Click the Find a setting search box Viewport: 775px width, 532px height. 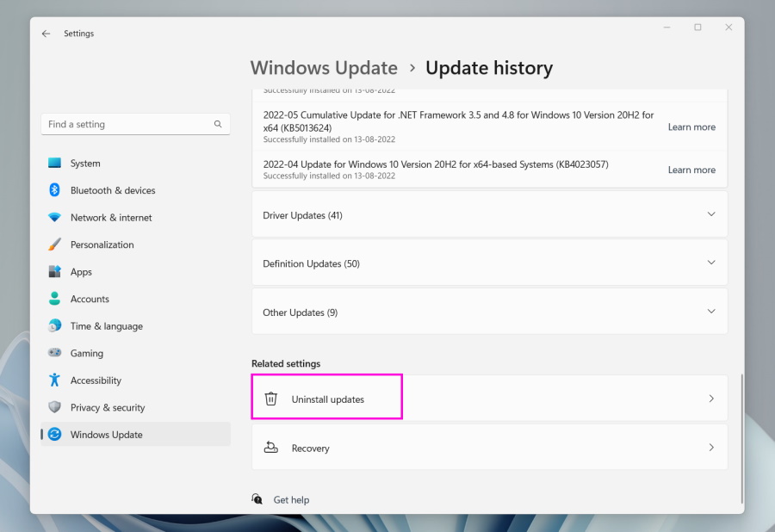[x=127, y=124]
